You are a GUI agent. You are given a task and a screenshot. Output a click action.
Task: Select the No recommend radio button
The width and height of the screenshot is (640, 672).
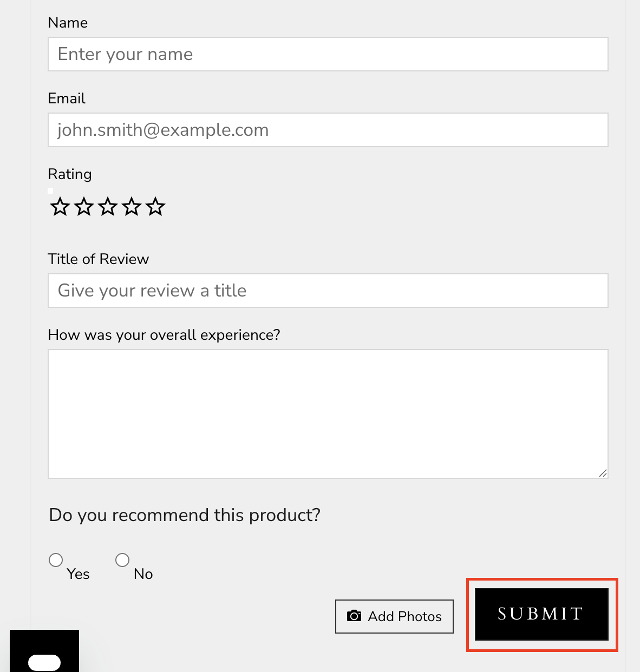click(x=122, y=560)
